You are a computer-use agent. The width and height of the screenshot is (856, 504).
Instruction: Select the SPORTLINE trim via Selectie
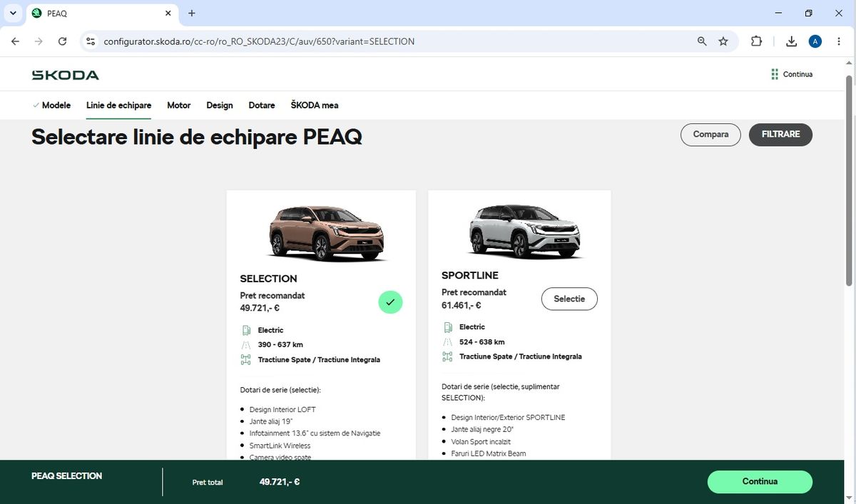pyautogui.click(x=569, y=299)
